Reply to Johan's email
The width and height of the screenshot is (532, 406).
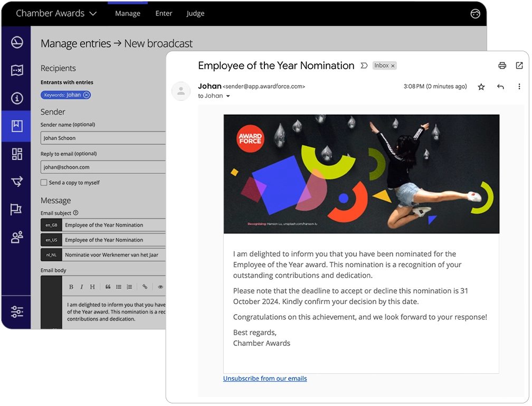(500, 87)
